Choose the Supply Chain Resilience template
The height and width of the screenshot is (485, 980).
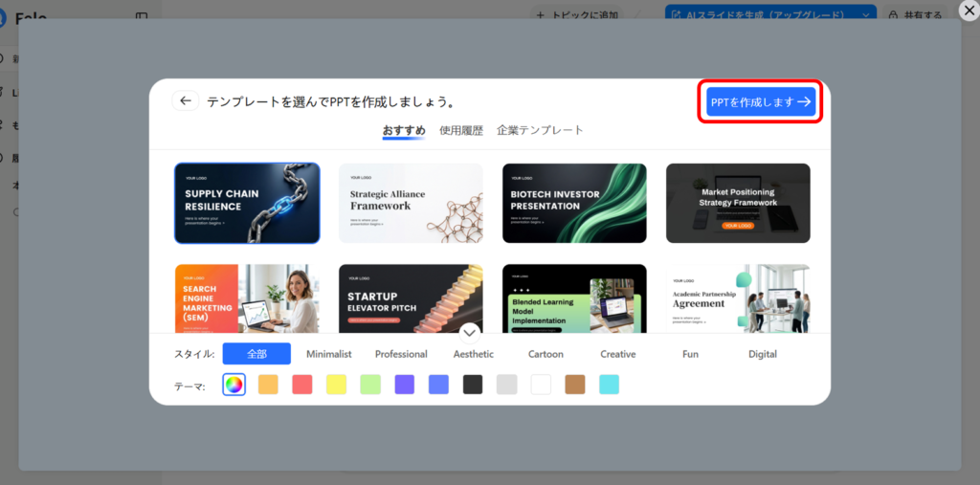coord(247,203)
